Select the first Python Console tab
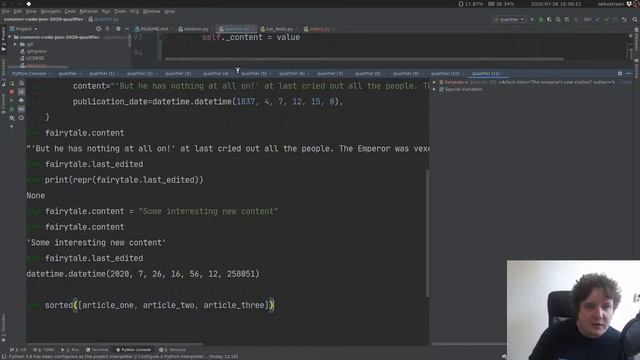Screen dimensions: 640x360 29,73
